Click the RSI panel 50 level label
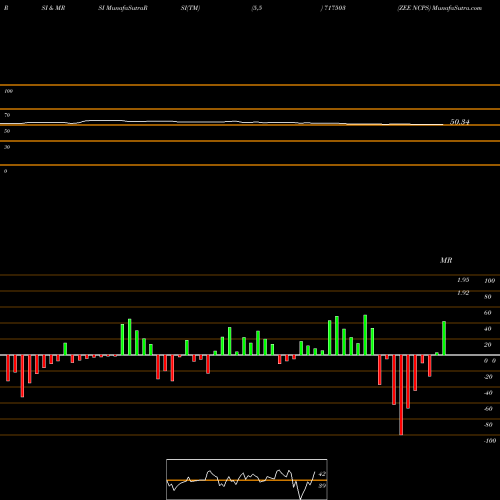 (7, 131)
